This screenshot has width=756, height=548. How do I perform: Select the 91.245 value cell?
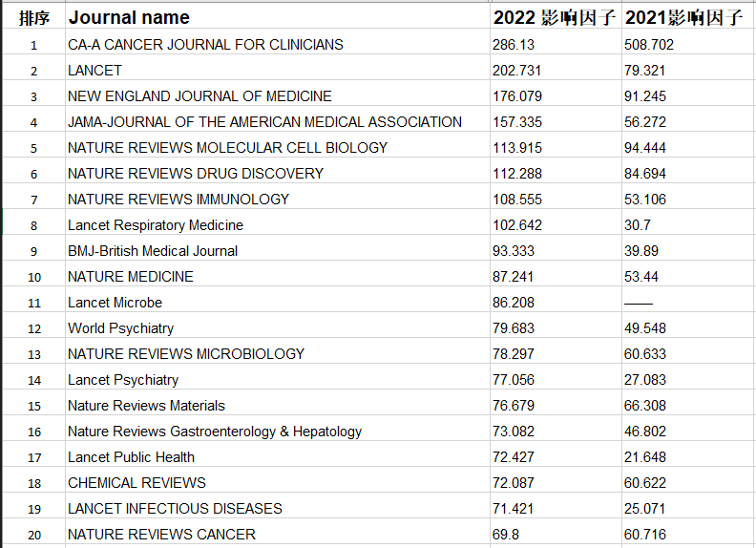click(x=688, y=93)
